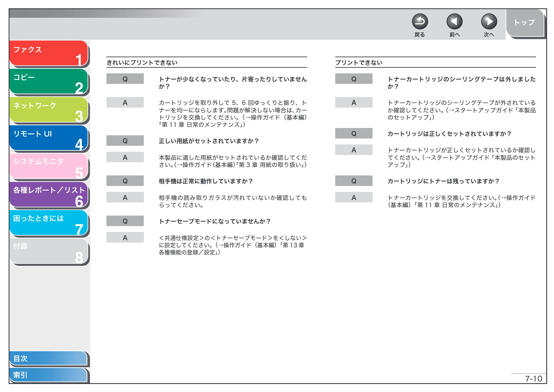Click page number 7-10
The width and height of the screenshot is (554, 392).
point(534,378)
